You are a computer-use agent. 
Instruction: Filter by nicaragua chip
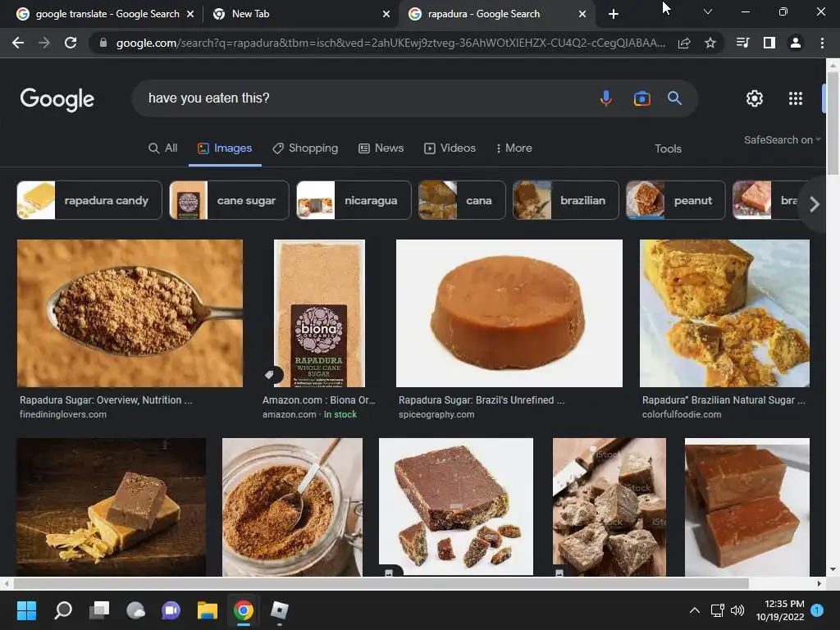pyautogui.click(x=354, y=200)
